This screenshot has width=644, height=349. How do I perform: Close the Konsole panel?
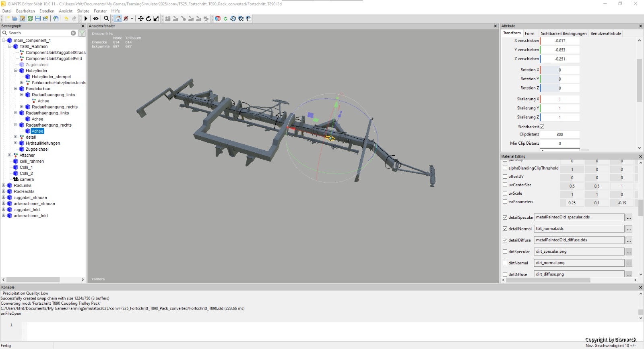tap(640, 287)
